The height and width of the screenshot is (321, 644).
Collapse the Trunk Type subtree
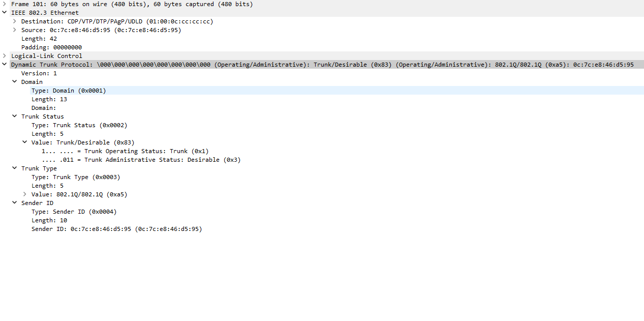coord(14,168)
